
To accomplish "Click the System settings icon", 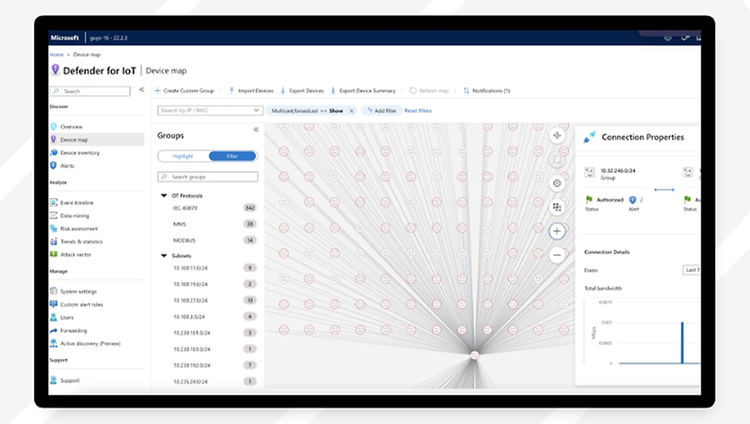I will pos(54,291).
